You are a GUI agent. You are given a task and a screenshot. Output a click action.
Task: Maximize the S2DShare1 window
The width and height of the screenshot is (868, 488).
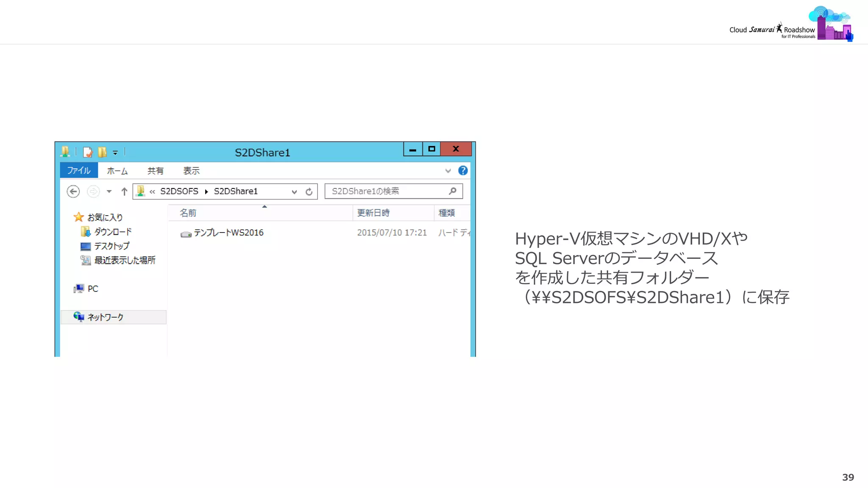tap(431, 149)
